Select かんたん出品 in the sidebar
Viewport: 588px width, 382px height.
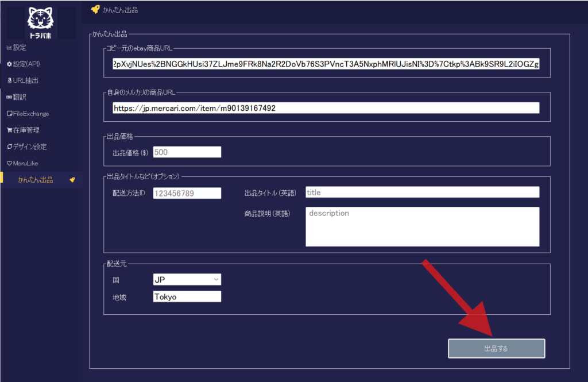pyautogui.click(x=36, y=180)
